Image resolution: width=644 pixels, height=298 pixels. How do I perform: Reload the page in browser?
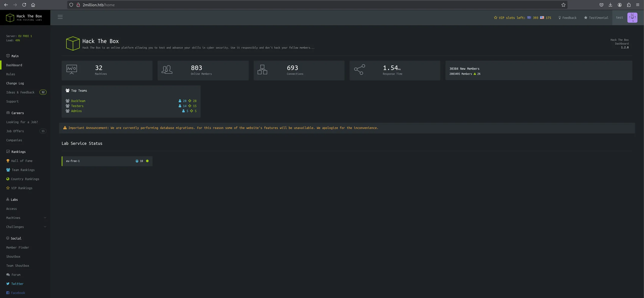pyautogui.click(x=24, y=5)
